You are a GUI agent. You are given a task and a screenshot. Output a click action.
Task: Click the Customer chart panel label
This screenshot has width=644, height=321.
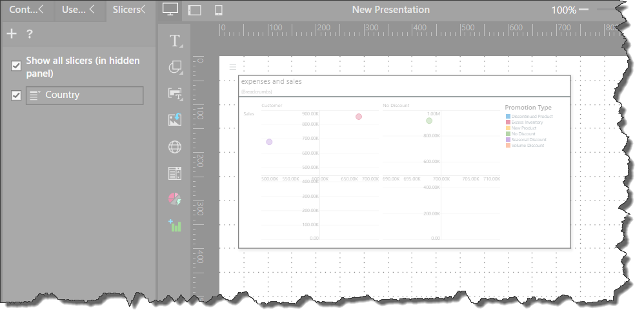272,106
